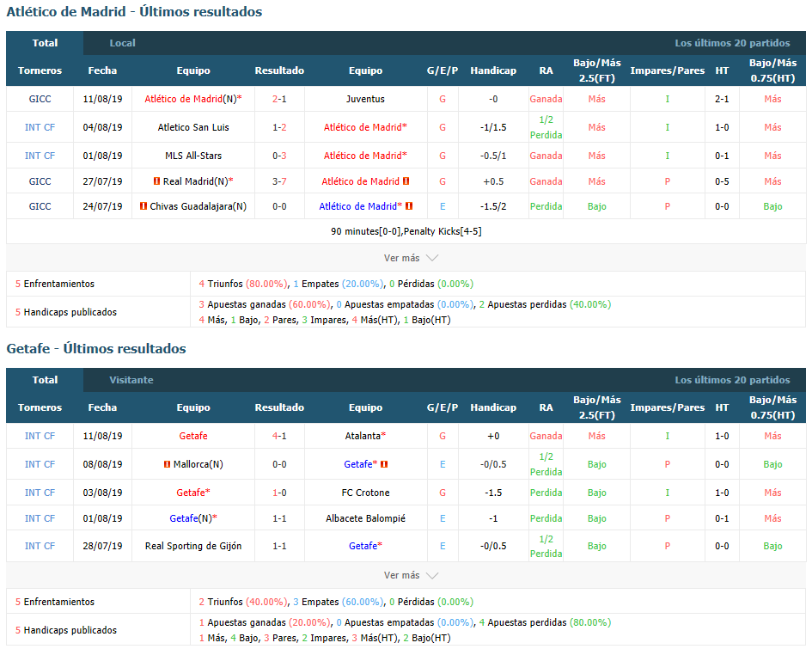
Task: Click Penalty Kicks[4-5] note row
Action: click(x=406, y=231)
